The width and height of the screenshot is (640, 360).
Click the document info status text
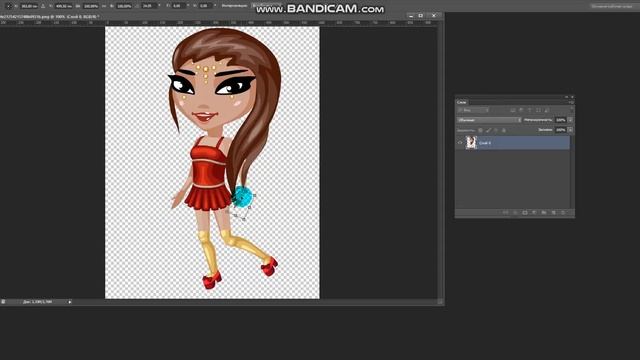tap(38, 302)
